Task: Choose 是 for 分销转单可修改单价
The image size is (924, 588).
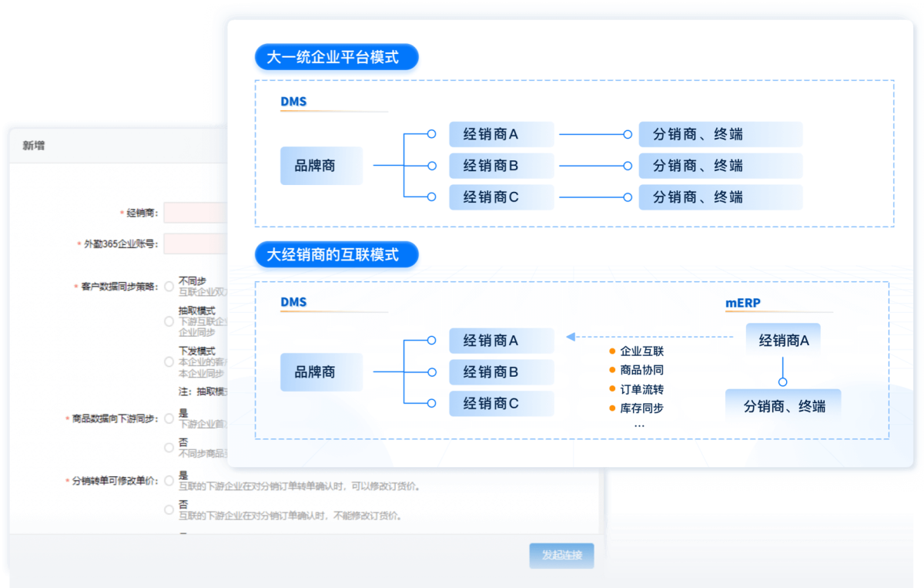Action: [x=169, y=481]
